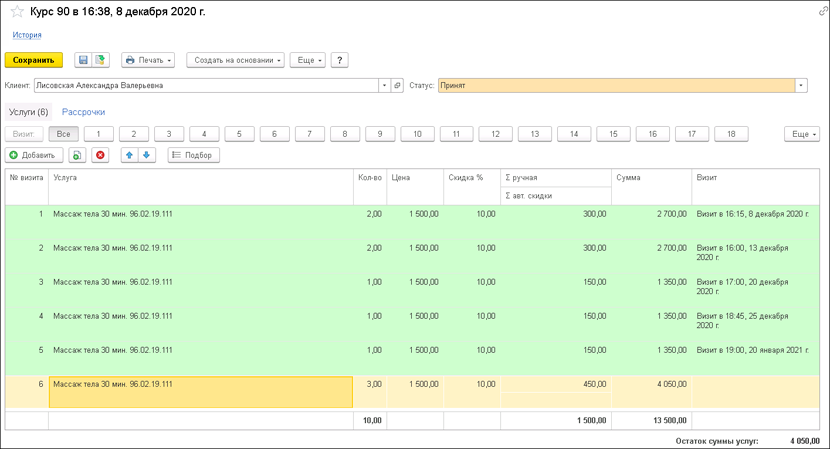Select visit filter number 2
The image size is (830, 449).
134,134
